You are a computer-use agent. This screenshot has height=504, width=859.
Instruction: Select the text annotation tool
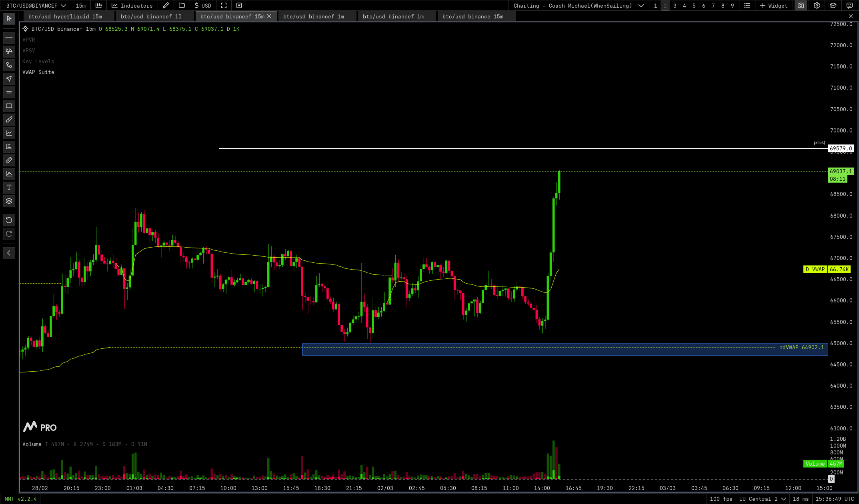(9, 188)
